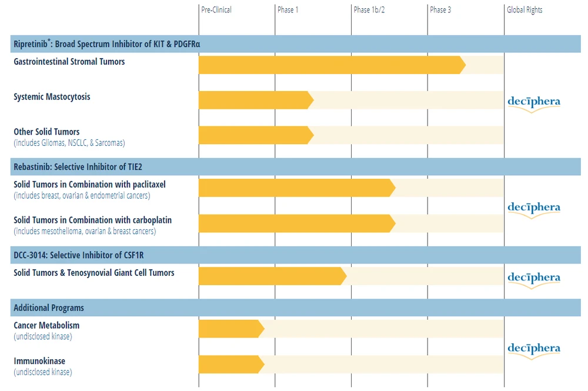Viewport: 588px width, 391px height.
Task: Click the Cancer Metabolism progress bar
Action: click(230, 329)
